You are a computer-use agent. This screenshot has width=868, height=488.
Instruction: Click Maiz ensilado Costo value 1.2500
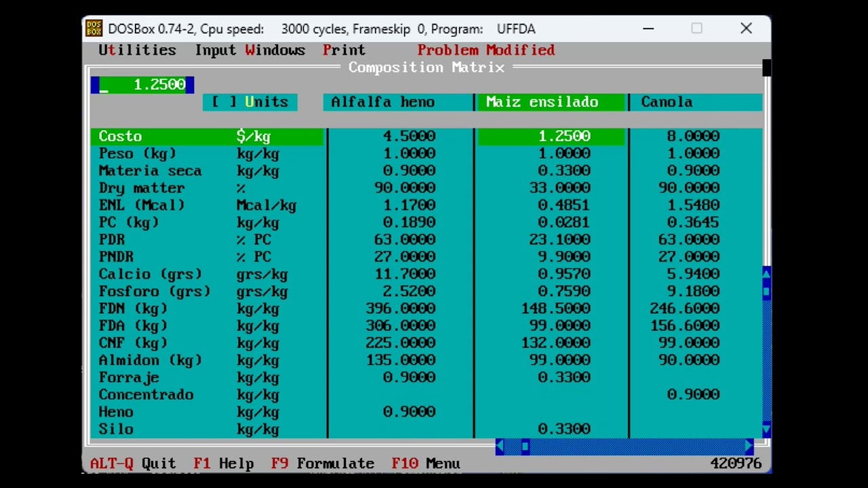point(564,136)
